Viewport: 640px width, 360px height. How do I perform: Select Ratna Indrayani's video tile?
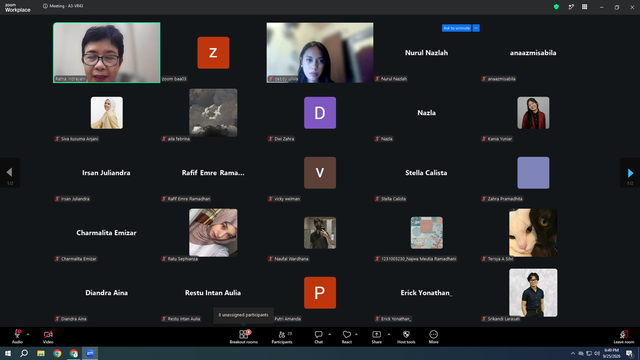pos(107,53)
